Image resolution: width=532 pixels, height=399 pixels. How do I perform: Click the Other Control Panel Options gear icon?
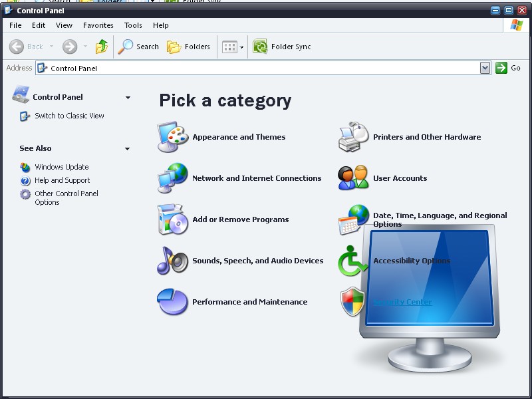tap(25, 194)
